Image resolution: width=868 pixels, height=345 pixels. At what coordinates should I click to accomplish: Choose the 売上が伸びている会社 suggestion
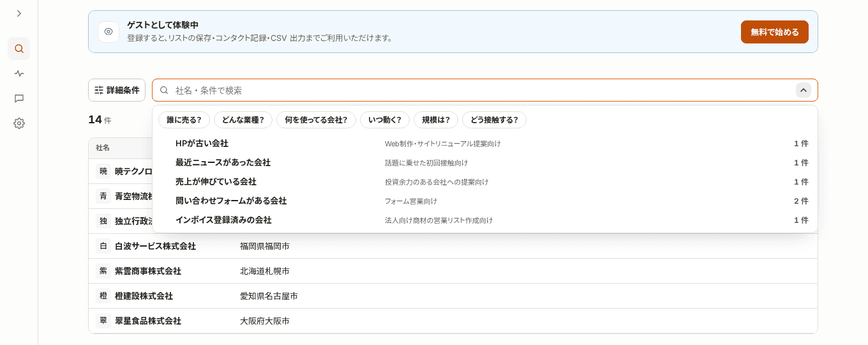pos(485,182)
